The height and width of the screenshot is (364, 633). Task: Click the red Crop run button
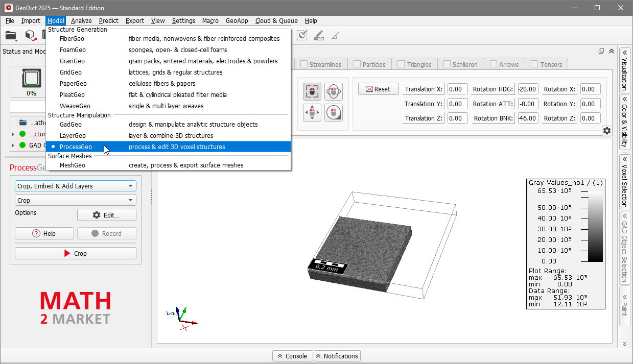(76, 254)
